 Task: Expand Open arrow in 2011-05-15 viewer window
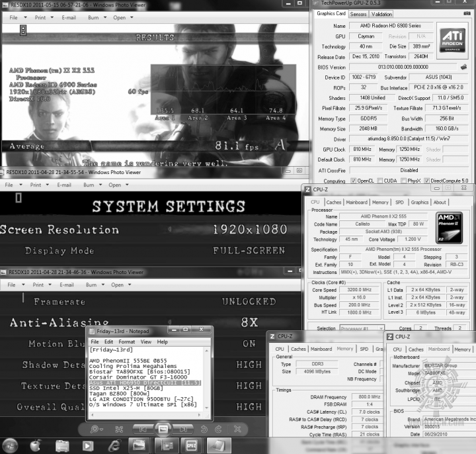[132, 17]
